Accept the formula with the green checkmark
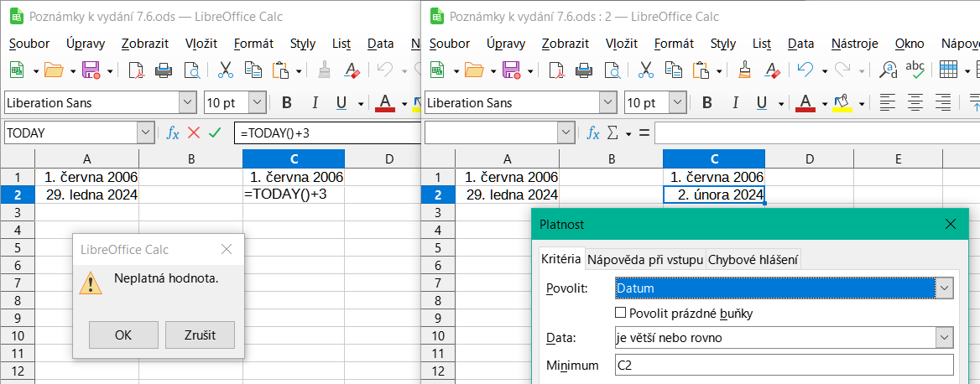 215,132
